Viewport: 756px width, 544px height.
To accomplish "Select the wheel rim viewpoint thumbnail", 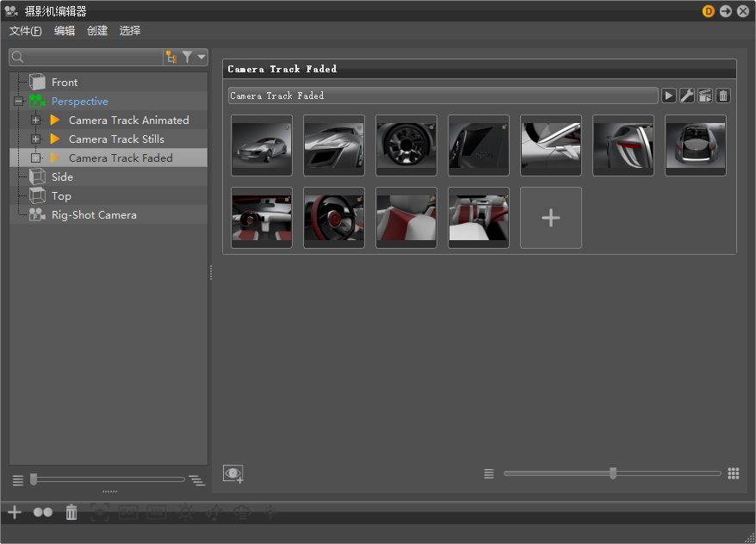I will (x=406, y=145).
